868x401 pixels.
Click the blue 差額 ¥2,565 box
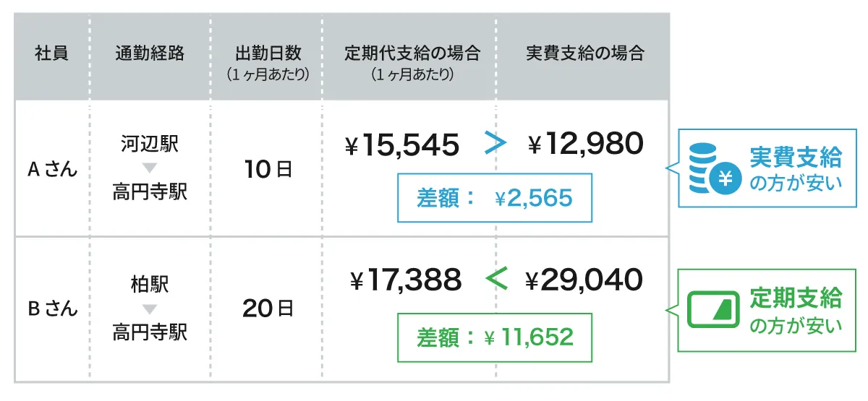495,197
